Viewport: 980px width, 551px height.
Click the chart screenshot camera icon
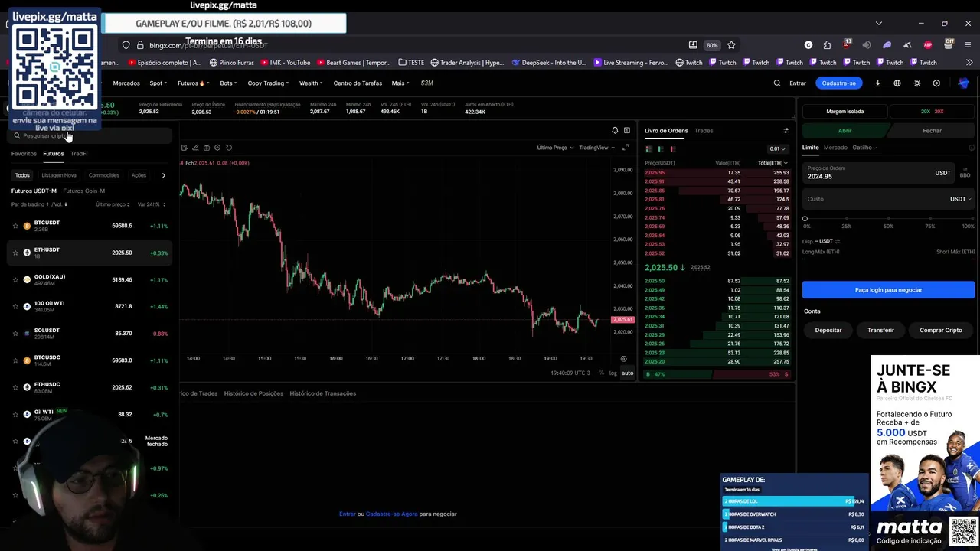pyautogui.click(x=207, y=148)
